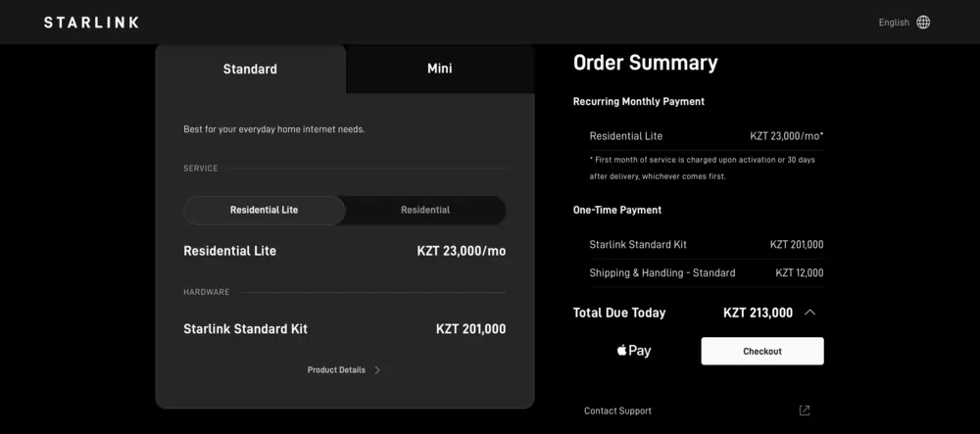
Task: Collapse the Total Due Today chevron
Action: point(809,313)
